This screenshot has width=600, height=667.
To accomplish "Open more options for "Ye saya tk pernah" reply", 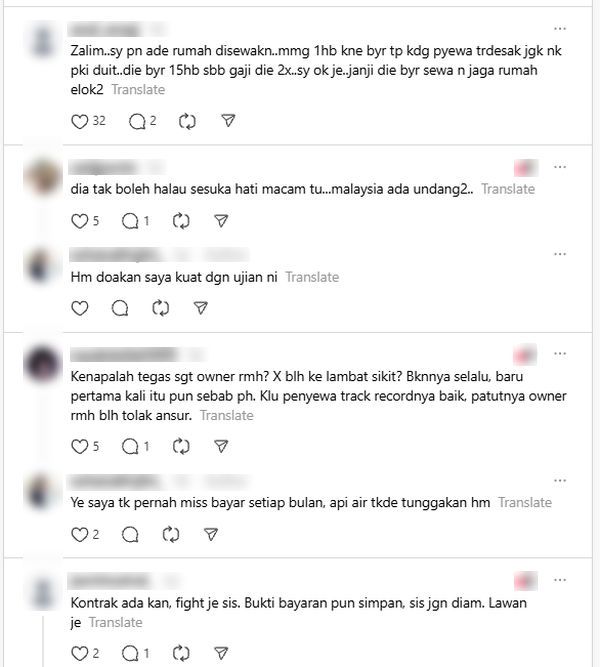I will point(560,481).
